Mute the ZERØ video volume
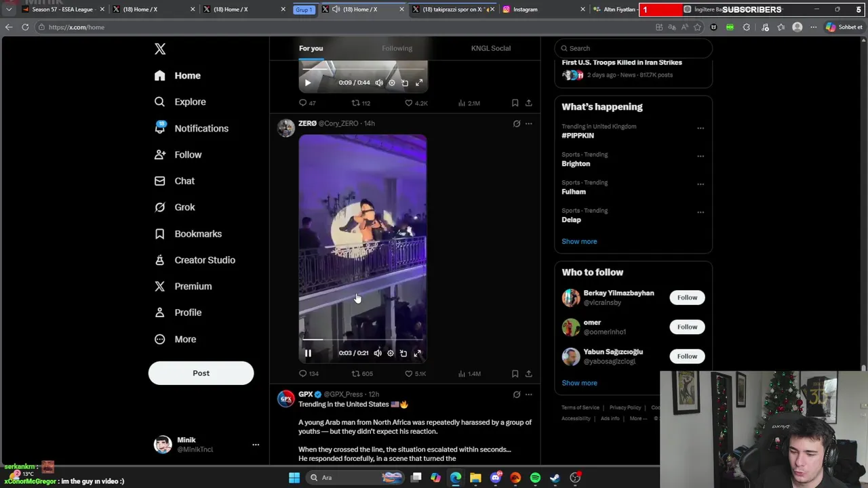 (378, 353)
